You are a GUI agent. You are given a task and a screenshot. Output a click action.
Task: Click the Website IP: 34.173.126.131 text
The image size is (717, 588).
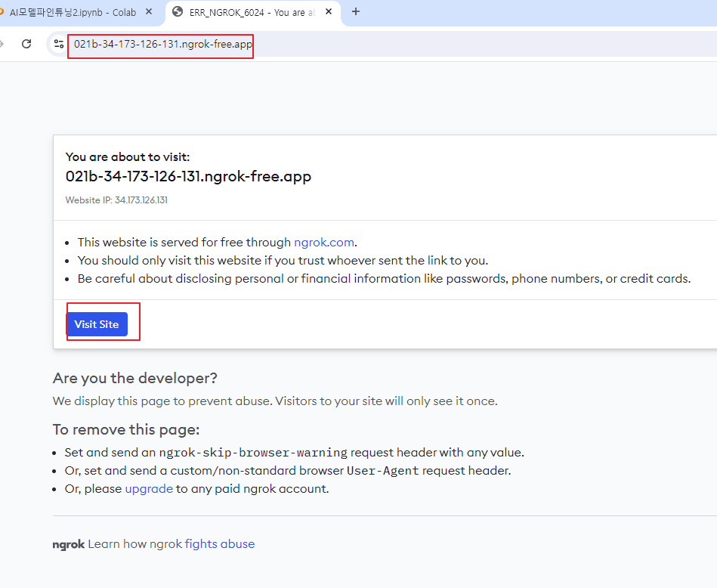pos(116,200)
